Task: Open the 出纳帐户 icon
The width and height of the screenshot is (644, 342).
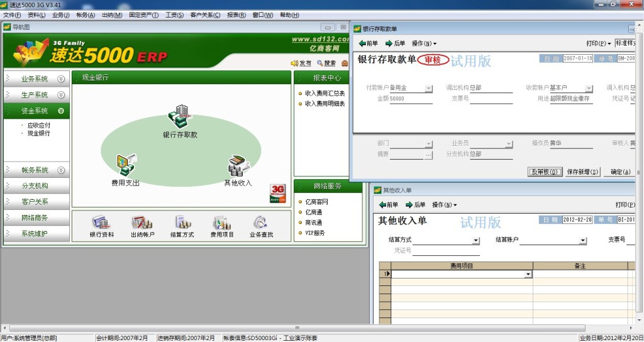Action: [142, 223]
